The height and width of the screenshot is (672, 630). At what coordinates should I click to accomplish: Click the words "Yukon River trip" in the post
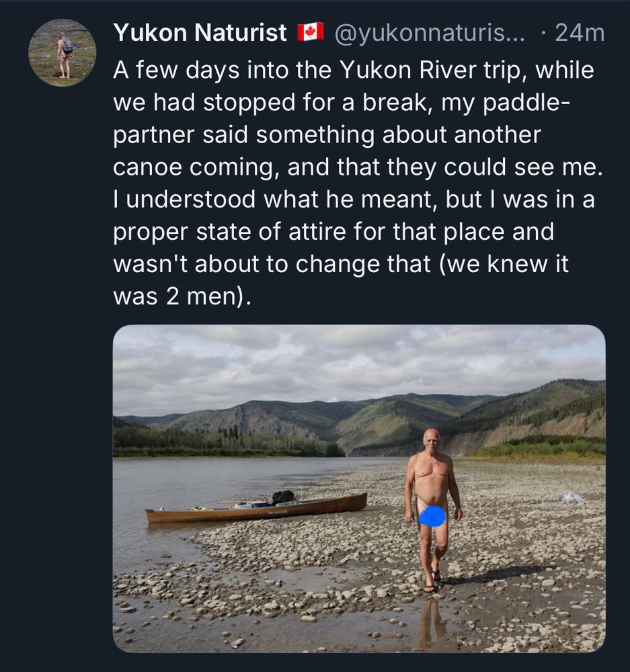point(434,70)
